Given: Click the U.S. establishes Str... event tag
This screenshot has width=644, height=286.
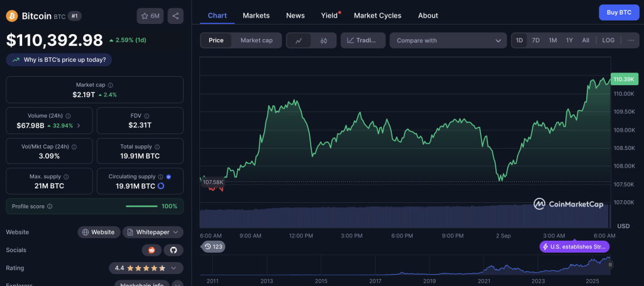Looking at the screenshot, I should point(575,247).
